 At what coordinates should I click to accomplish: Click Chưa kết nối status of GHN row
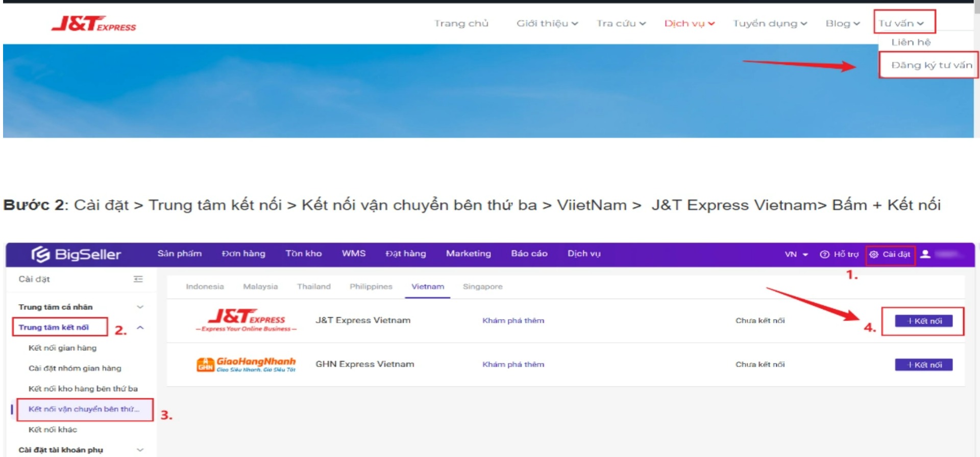tap(760, 365)
